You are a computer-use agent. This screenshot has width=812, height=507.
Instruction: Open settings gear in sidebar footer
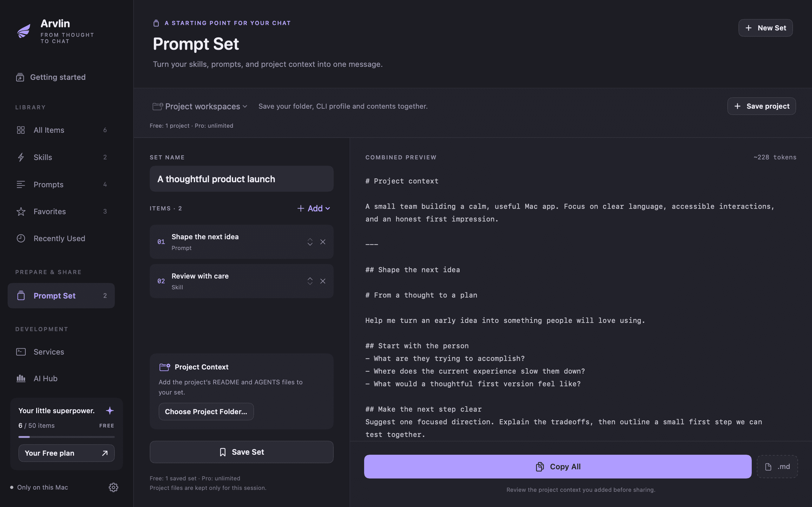pyautogui.click(x=114, y=487)
